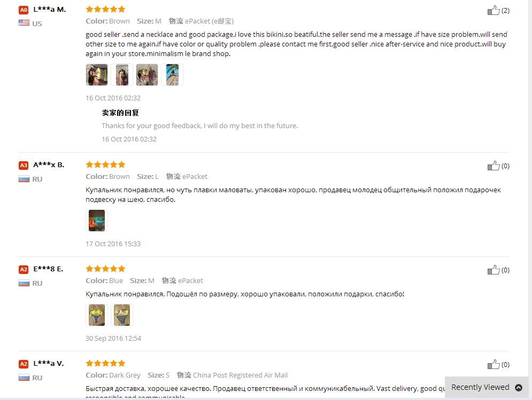
Task: Open A***x B.'s single review photo
Action: [x=97, y=221]
